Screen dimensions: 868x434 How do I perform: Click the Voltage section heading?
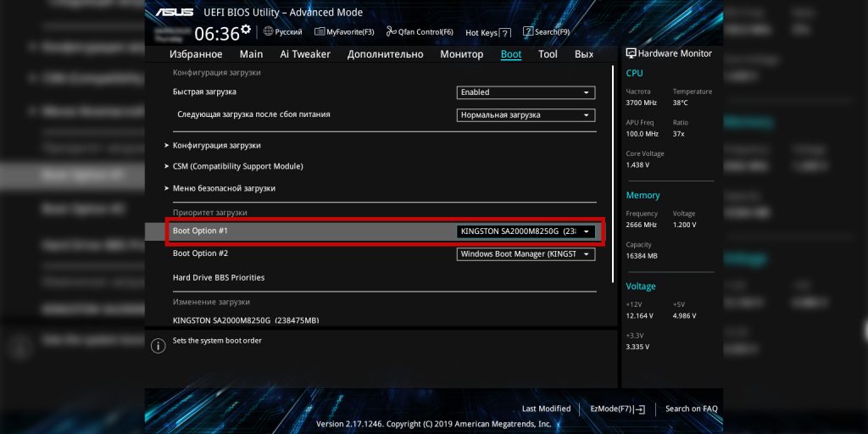641,287
